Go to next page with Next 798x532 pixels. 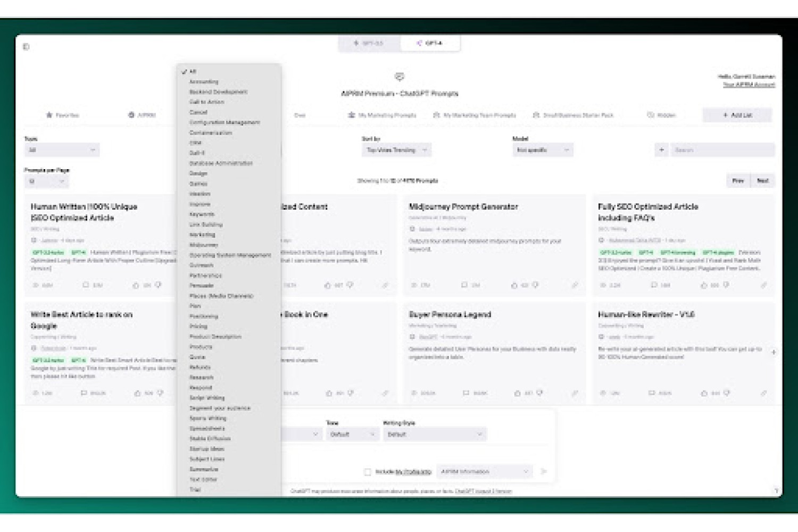[x=763, y=181]
